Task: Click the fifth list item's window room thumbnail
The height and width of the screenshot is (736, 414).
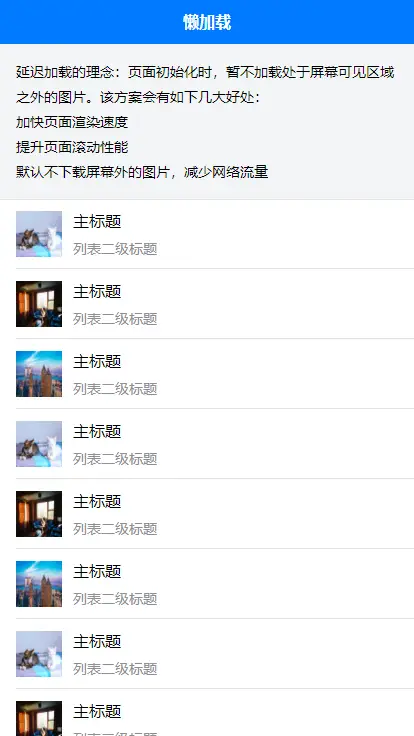Action: click(x=39, y=514)
